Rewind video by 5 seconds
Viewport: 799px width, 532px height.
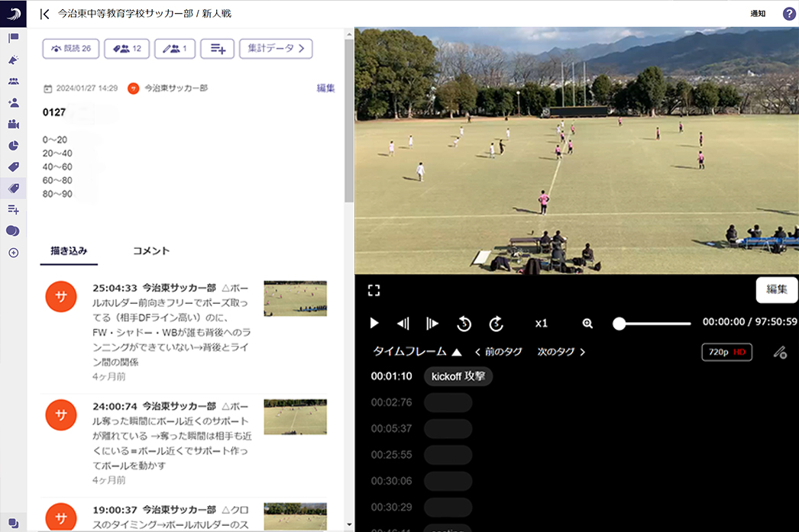464,323
